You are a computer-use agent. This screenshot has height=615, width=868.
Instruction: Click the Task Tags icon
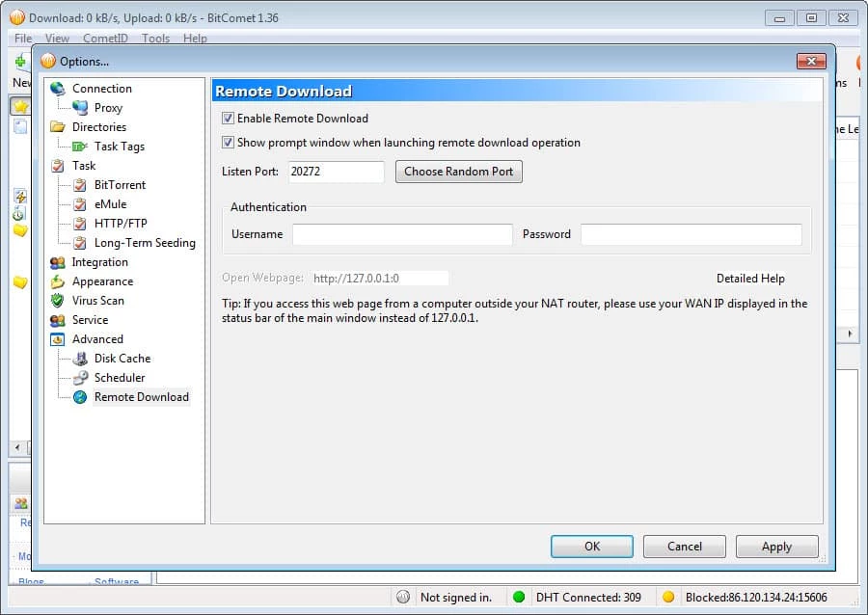[80, 147]
